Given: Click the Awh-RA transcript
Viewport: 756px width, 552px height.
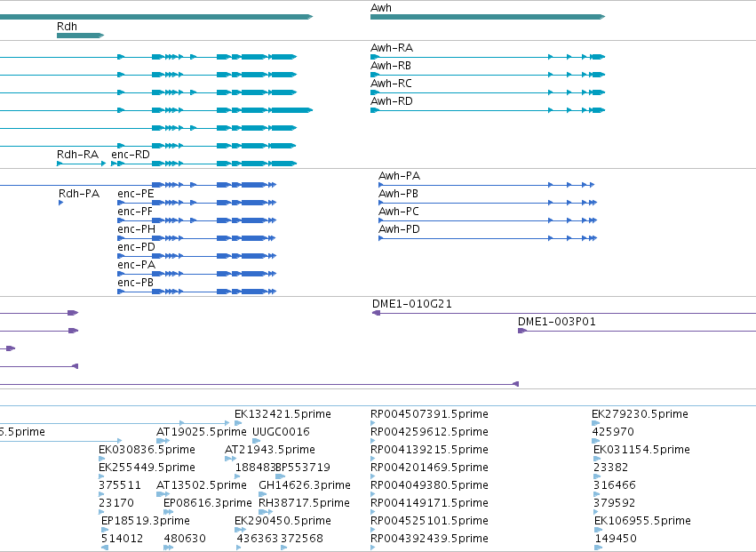Looking at the screenshot, I should [488, 57].
